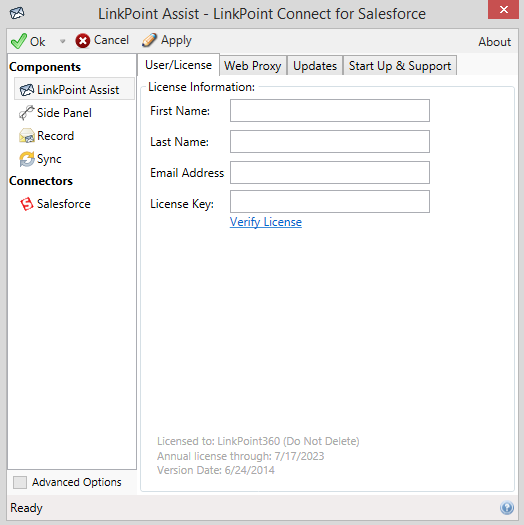This screenshot has width=524, height=525.
Task: Open the Web Proxy tab
Action: 253,66
